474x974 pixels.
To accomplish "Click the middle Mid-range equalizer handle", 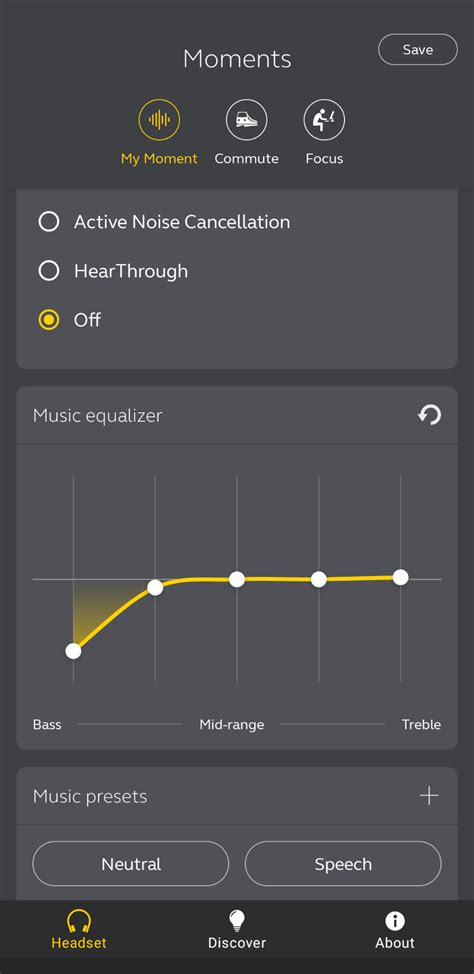I will (237, 579).
